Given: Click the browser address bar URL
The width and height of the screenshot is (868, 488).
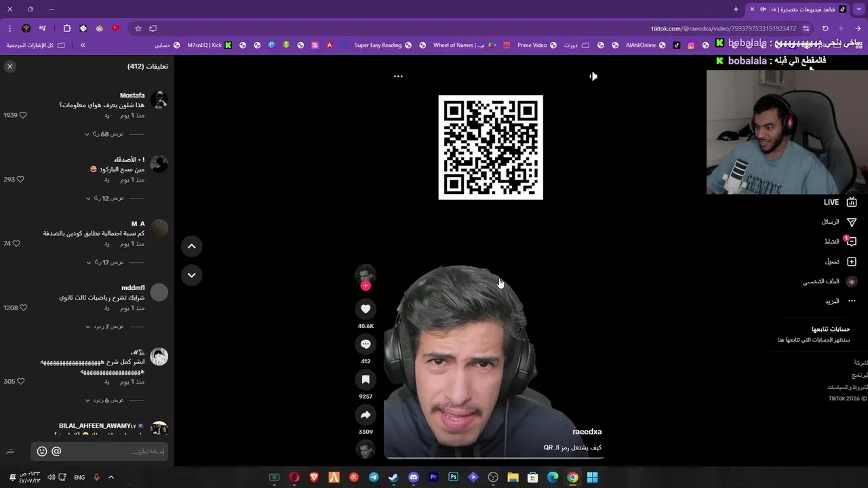Looking at the screenshot, I should [723, 28].
